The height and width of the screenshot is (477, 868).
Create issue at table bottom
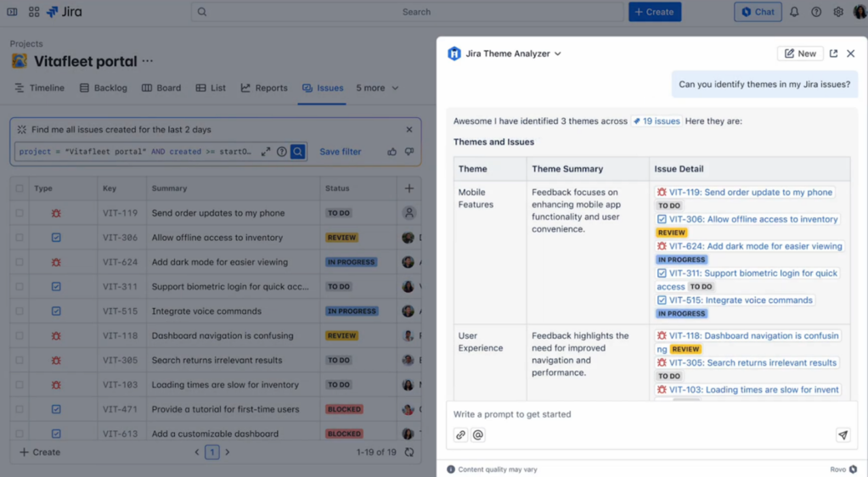coord(40,452)
